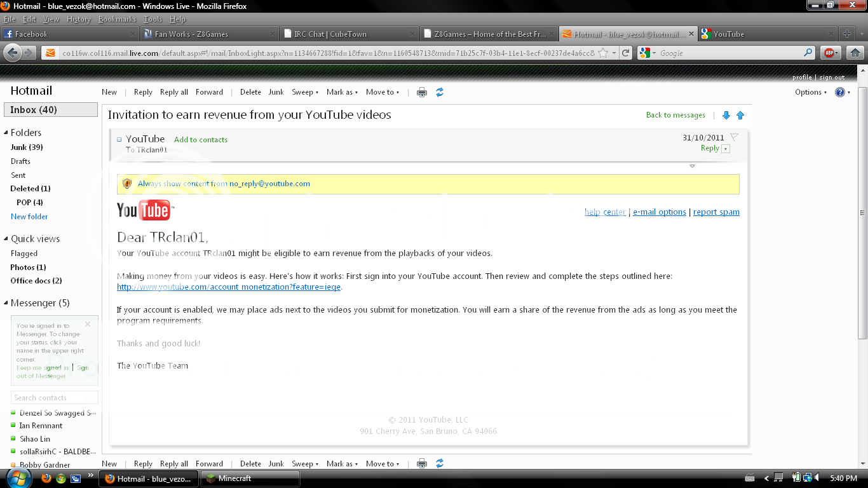Open Minecraft from the Windows taskbar

pos(250,478)
